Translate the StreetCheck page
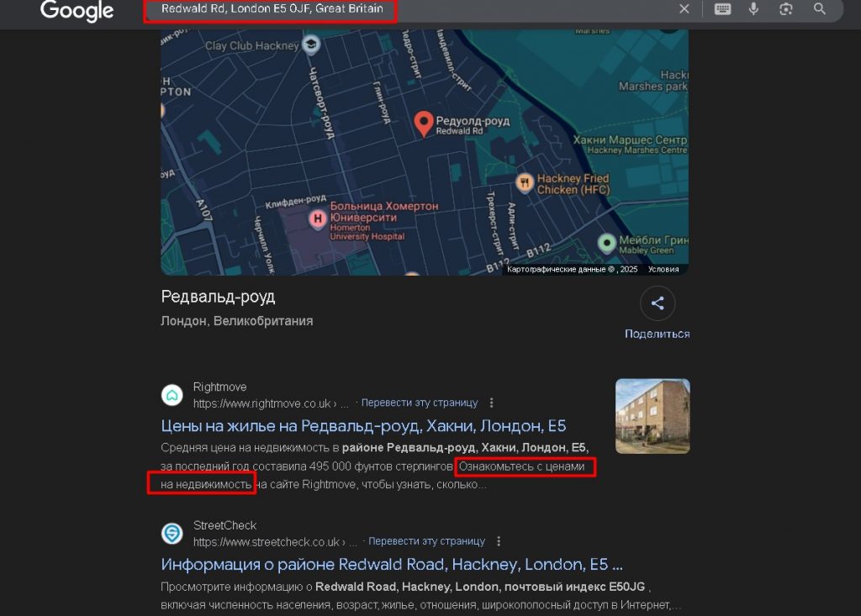This screenshot has height=616, width=861. [x=426, y=540]
